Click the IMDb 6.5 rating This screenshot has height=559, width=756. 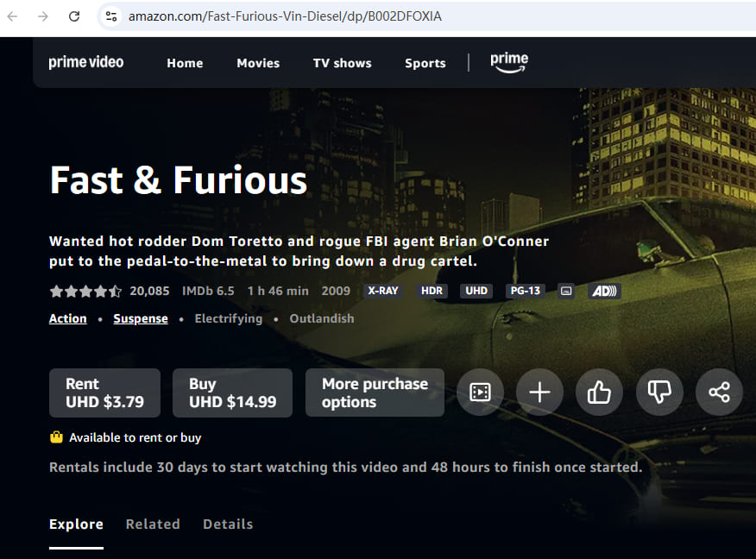point(208,291)
